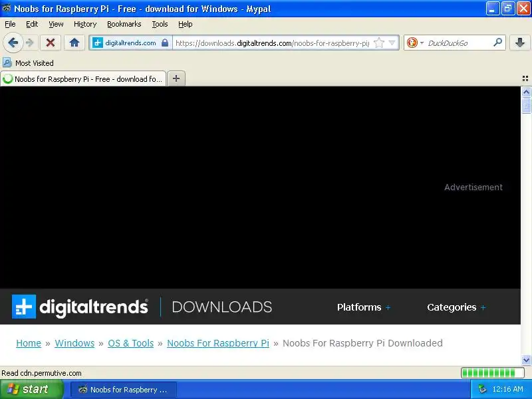Screen dimensions: 532x399
Task: Open the Tools menu
Action: click(x=160, y=24)
